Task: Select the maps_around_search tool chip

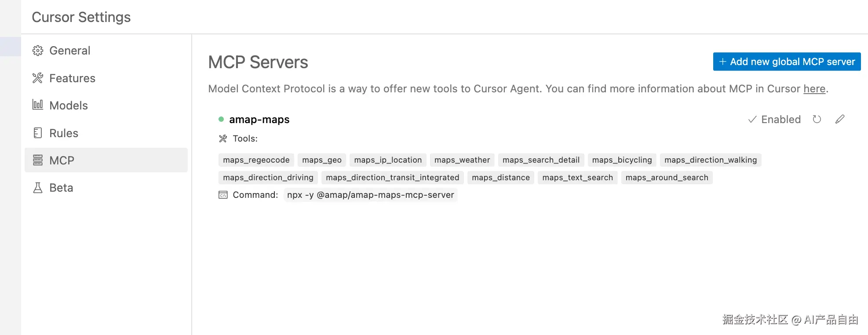Action: pos(667,178)
